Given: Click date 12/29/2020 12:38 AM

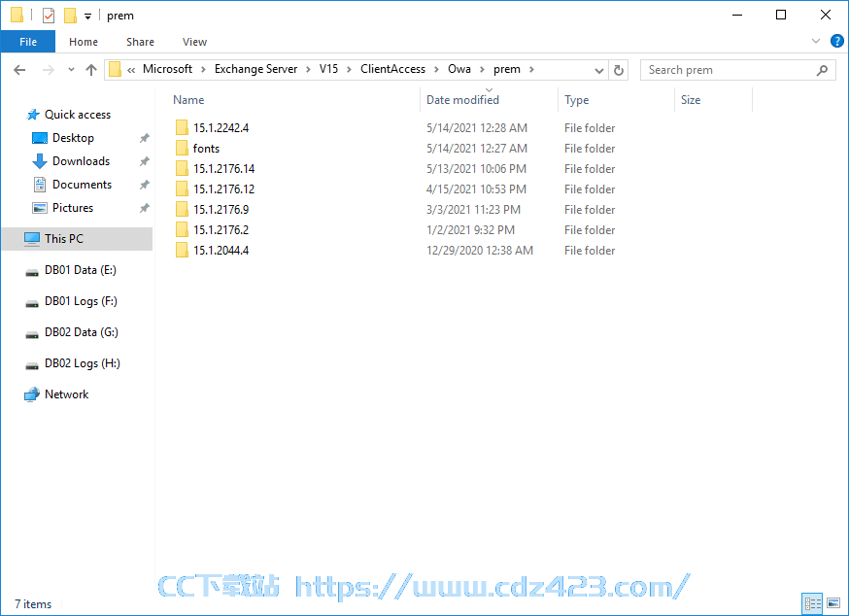Looking at the screenshot, I should [480, 251].
